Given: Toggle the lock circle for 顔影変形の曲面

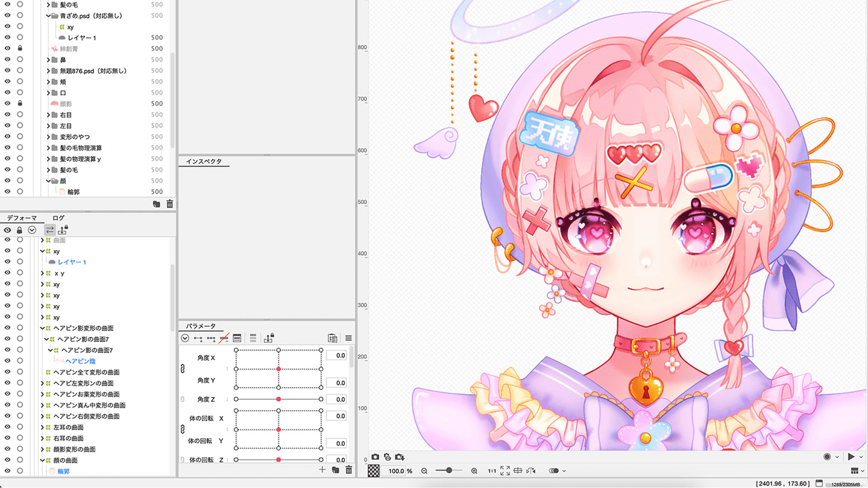Looking at the screenshot, I should [20, 449].
